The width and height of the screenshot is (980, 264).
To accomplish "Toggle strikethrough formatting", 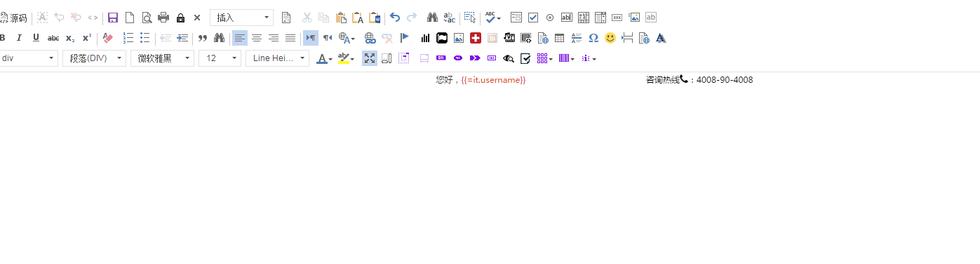I will (x=53, y=38).
